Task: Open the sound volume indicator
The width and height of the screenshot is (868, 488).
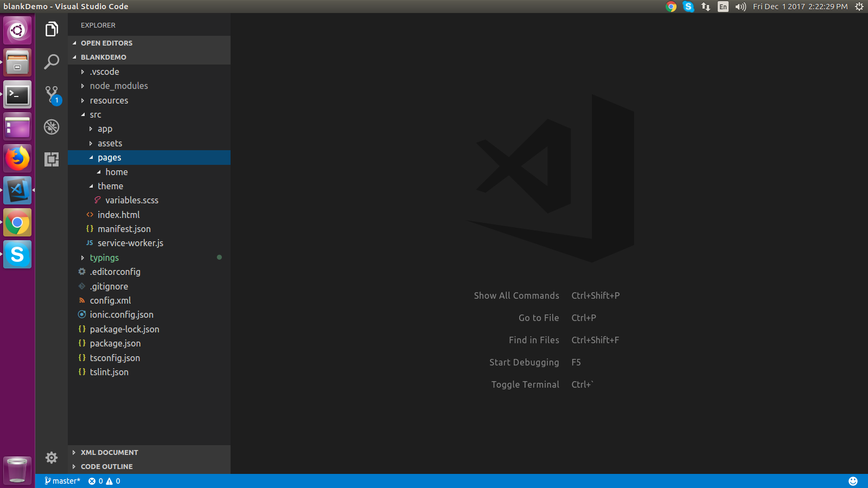Action: (x=741, y=7)
